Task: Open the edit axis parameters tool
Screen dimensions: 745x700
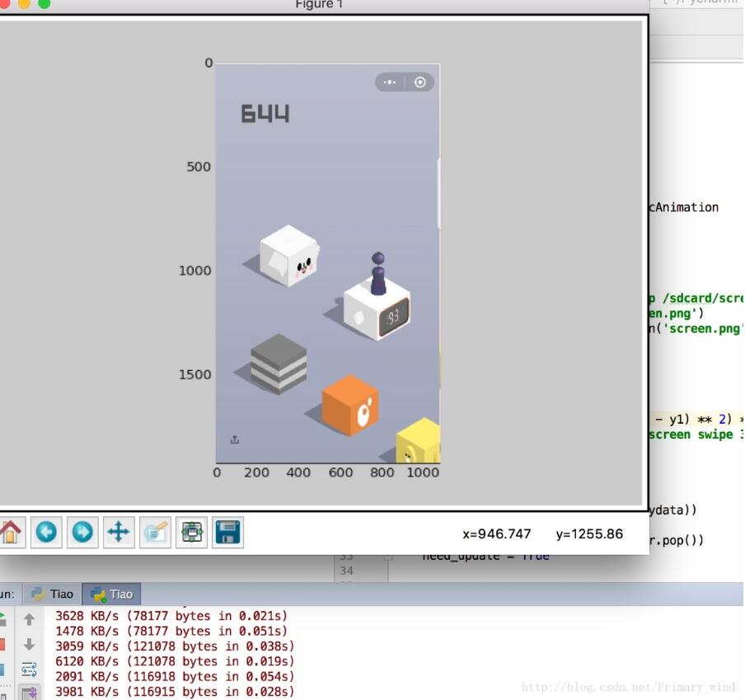Action: [x=156, y=532]
